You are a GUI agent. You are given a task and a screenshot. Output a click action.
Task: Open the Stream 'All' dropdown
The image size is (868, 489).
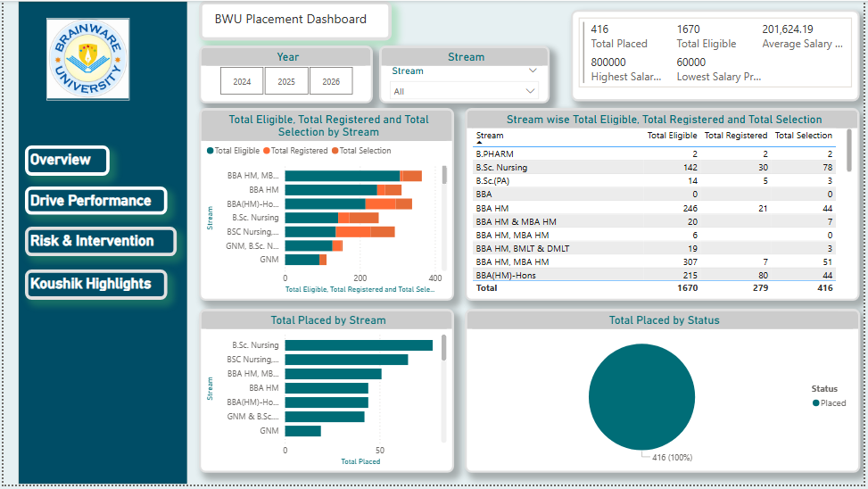click(x=464, y=91)
